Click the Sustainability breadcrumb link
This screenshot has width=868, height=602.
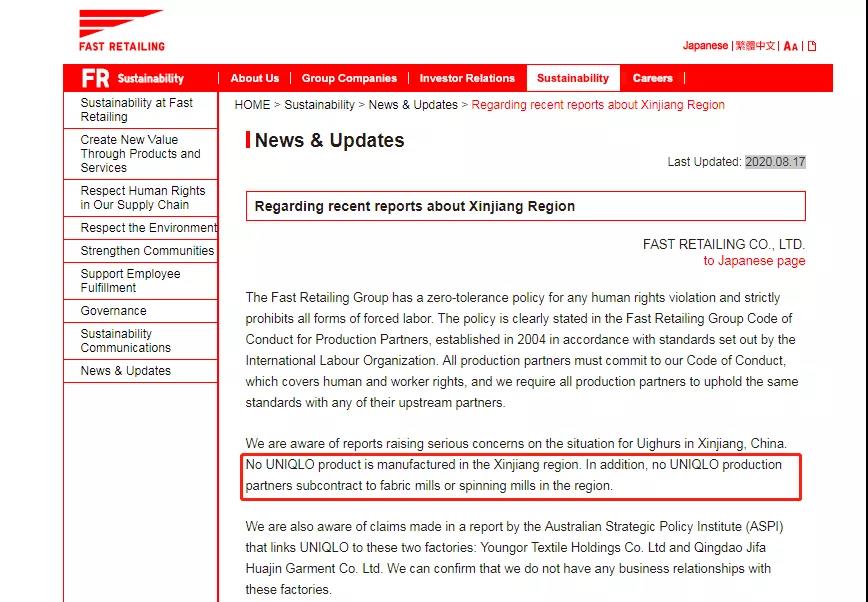319,105
